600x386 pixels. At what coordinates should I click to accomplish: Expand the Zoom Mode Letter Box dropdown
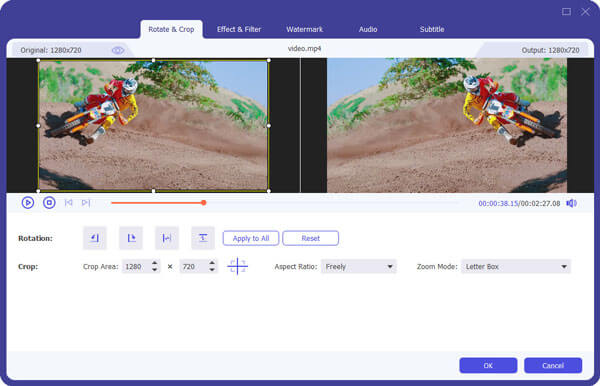[516, 267]
